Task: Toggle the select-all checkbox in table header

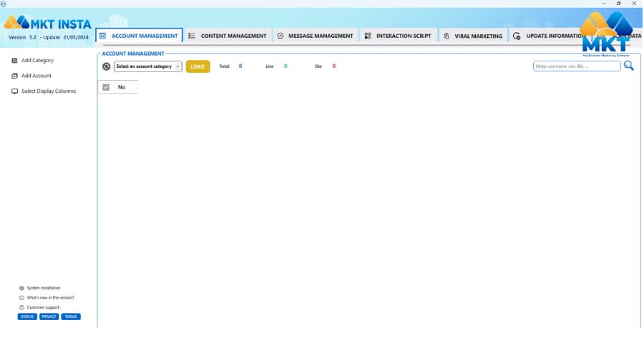Action: (x=106, y=87)
